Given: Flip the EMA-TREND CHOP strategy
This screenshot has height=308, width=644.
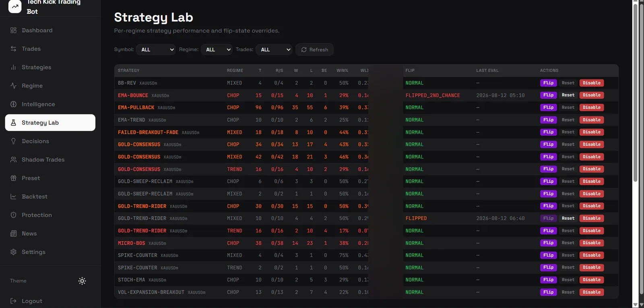Looking at the screenshot, I should point(548,120).
